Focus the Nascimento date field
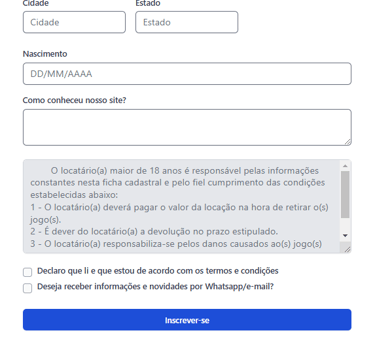 pyautogui.click(x=187, y=74)
